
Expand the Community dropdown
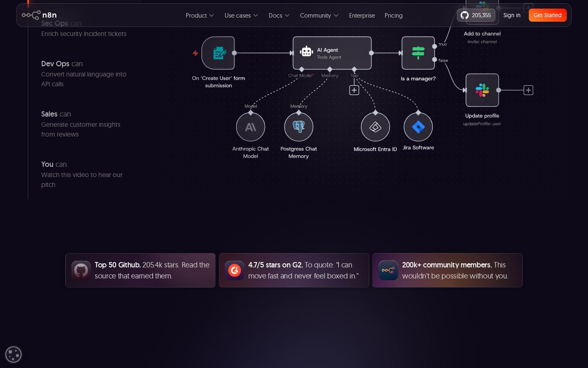pos(319,15)
